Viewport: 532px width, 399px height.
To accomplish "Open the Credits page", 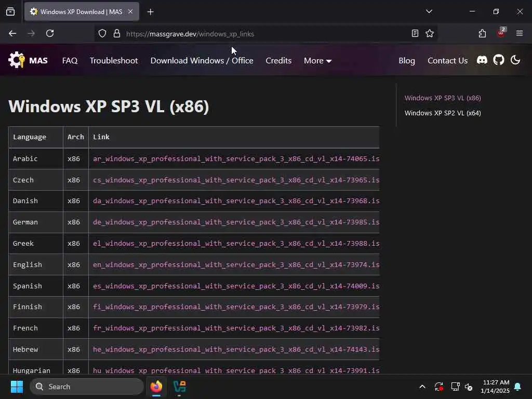I will (278, 61).
